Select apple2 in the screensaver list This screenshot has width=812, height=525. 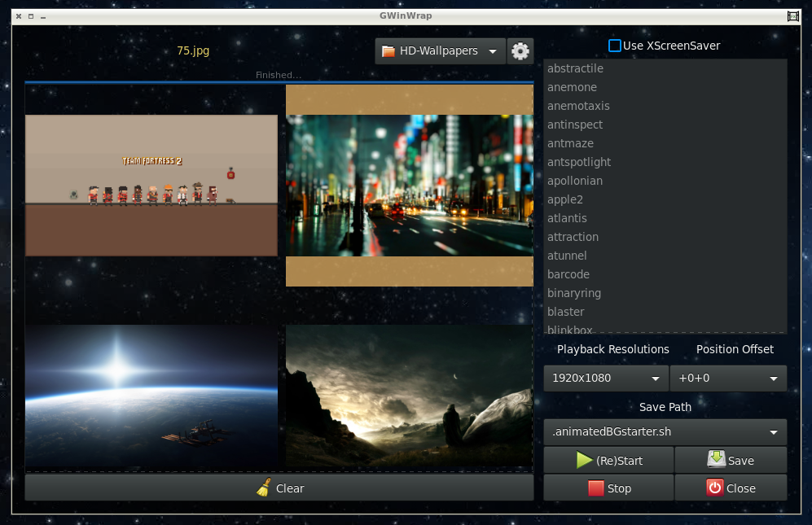point(665,199)
